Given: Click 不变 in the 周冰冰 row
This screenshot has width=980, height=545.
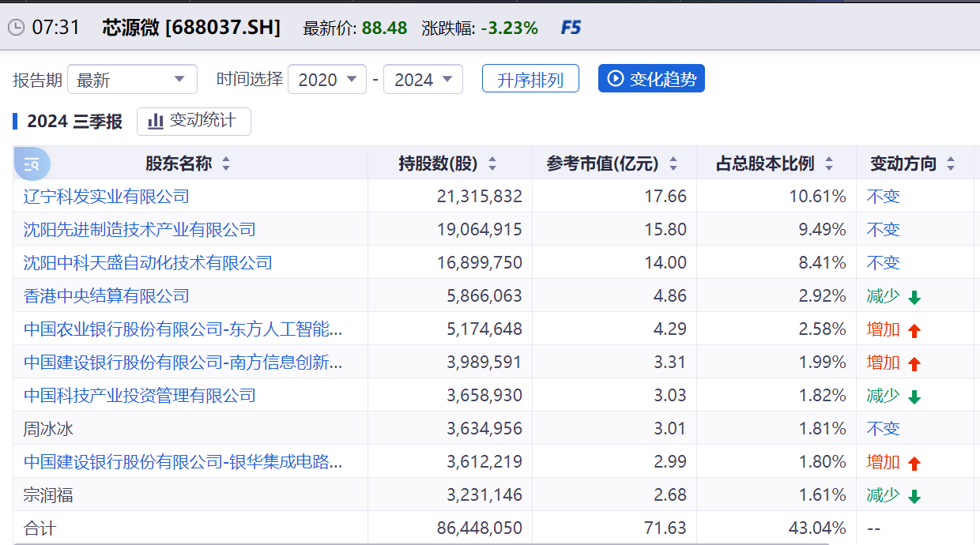Looking at the screenshot, I should click(884, 428).
